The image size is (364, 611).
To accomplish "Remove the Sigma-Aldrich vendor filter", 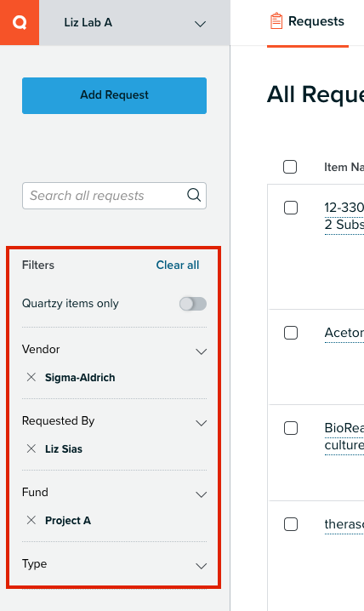I will point(31,377).
